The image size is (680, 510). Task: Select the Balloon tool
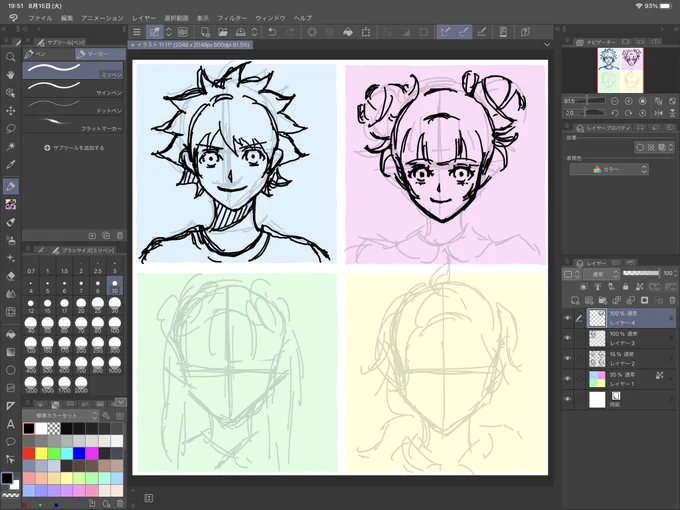click(10, 441)
